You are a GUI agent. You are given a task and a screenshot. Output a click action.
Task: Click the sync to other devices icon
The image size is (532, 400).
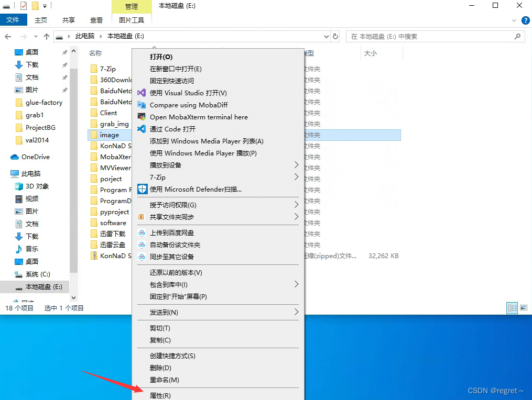(x=142, y=257)
